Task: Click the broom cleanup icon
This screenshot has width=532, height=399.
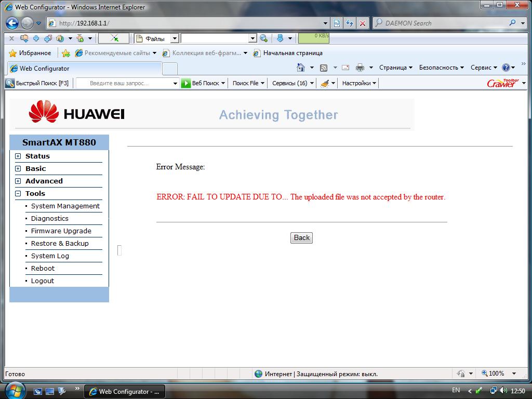Action: (325, 83)
